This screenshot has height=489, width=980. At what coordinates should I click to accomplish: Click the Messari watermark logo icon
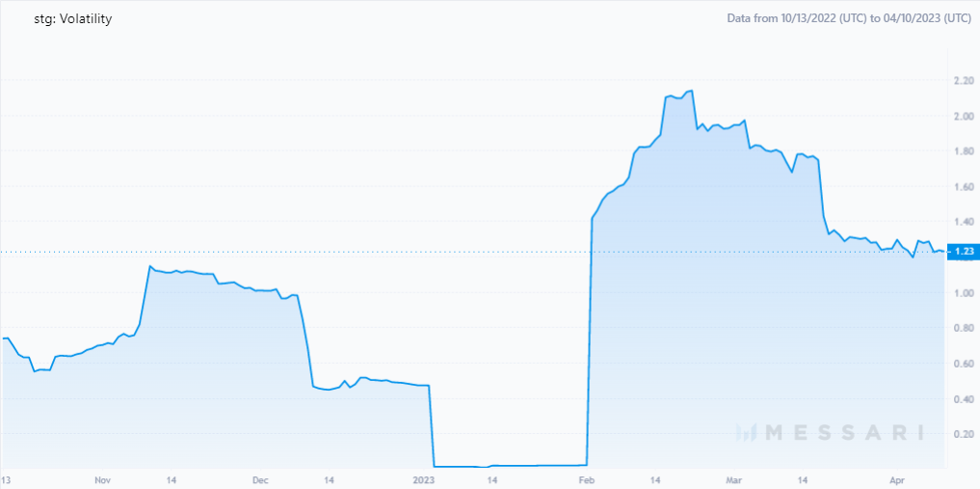747,432
